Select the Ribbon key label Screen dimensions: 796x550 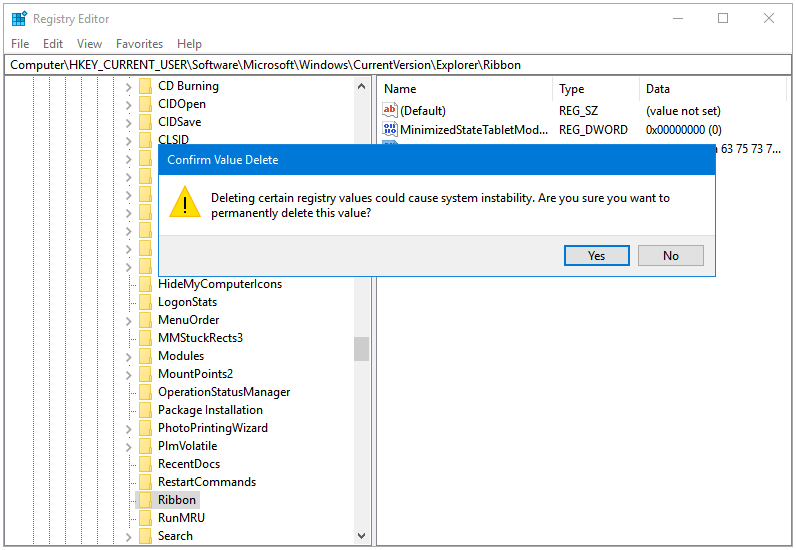click(x=177, y=500)
